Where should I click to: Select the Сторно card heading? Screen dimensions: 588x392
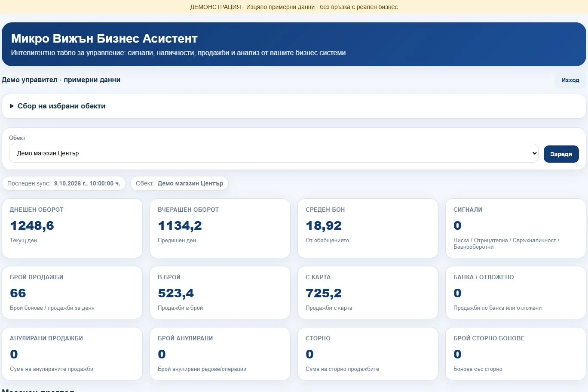(x=318, y=338)
